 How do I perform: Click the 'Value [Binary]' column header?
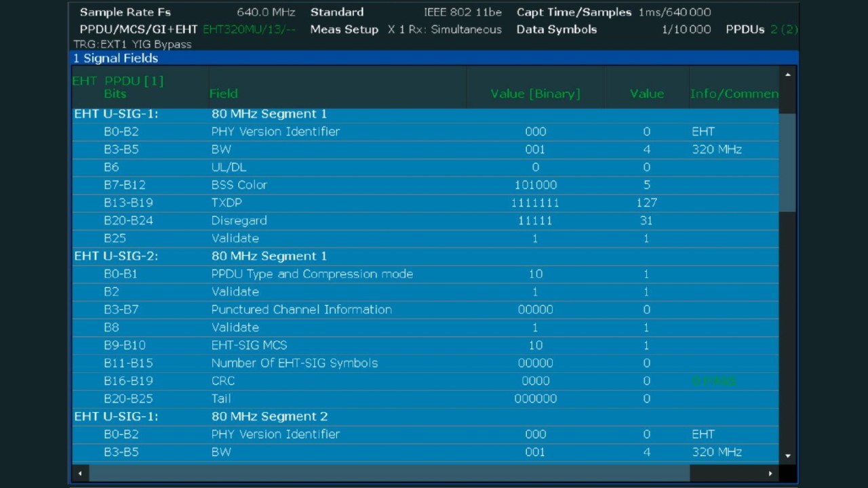click(535, 94)
